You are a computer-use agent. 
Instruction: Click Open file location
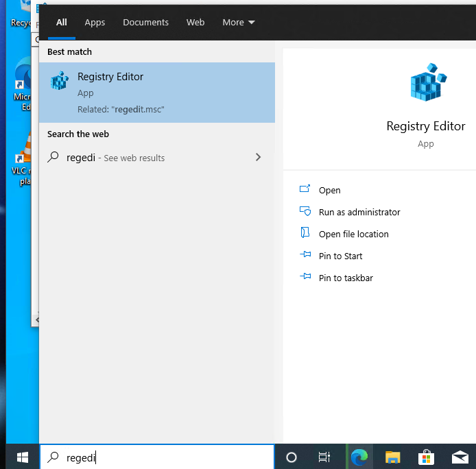[x=353, y=234]
